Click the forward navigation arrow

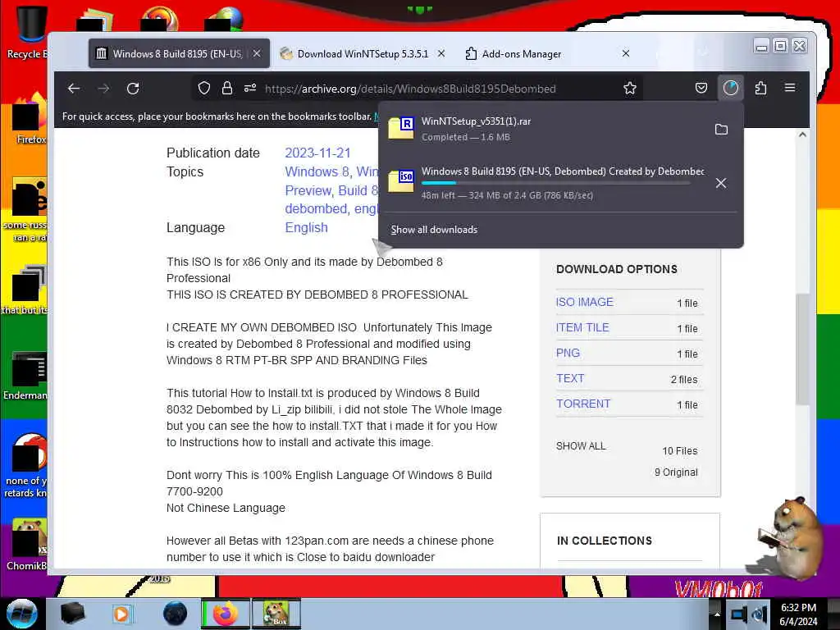pyautogui.click(x=103, y=89)
